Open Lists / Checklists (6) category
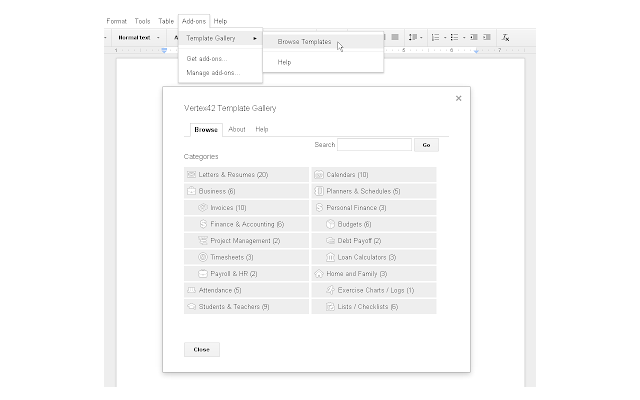This screenshot has height=400, width=640. point(374,307)
